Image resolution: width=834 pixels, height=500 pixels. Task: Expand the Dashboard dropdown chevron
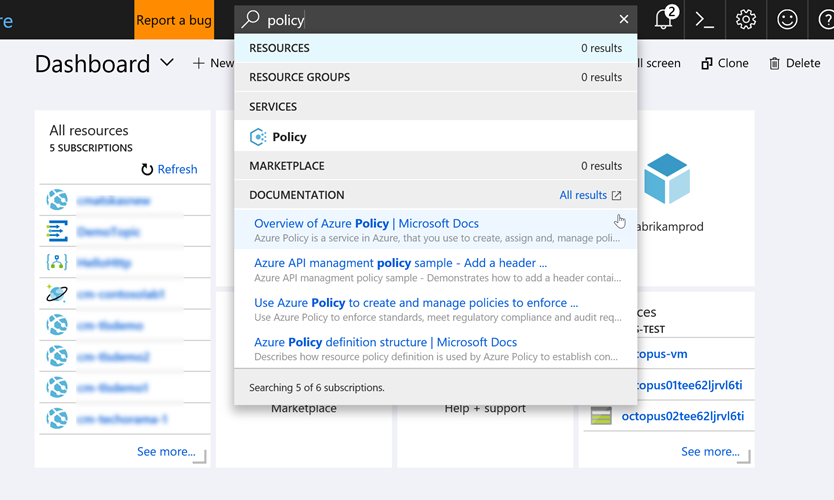167,63
